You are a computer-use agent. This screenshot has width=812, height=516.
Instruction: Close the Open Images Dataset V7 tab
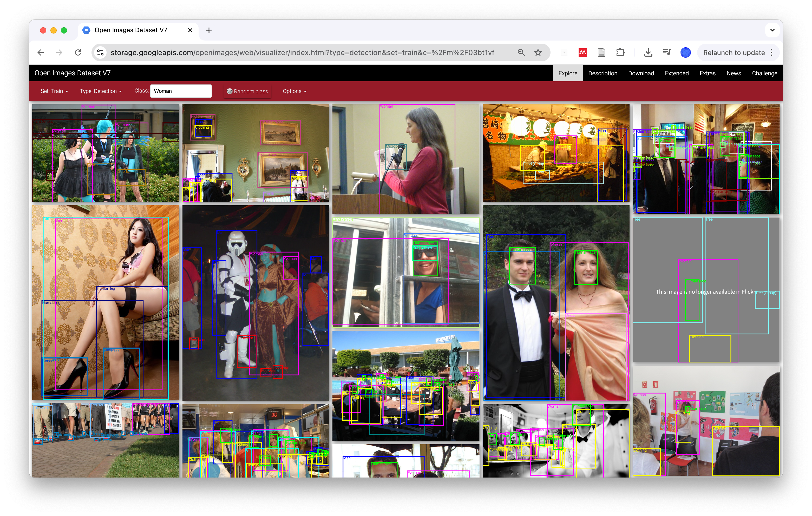pos(190,30)
